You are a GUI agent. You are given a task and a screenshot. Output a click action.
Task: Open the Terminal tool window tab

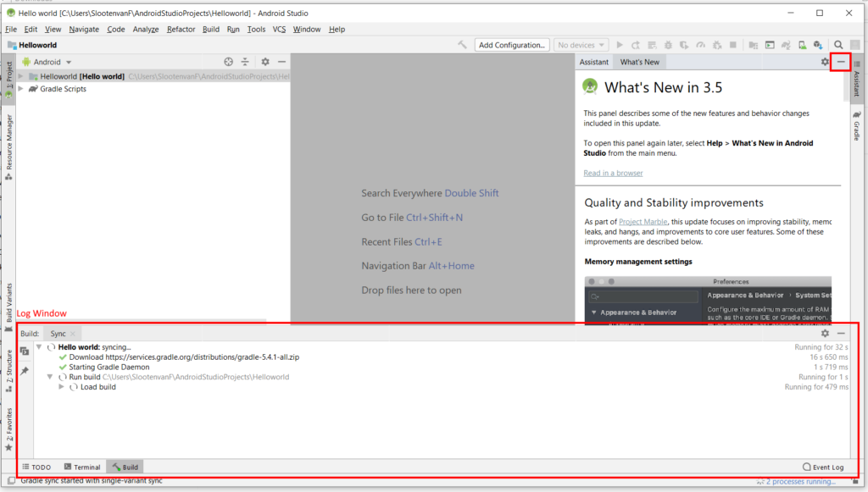pyautogui.click(x=82, y=467)
